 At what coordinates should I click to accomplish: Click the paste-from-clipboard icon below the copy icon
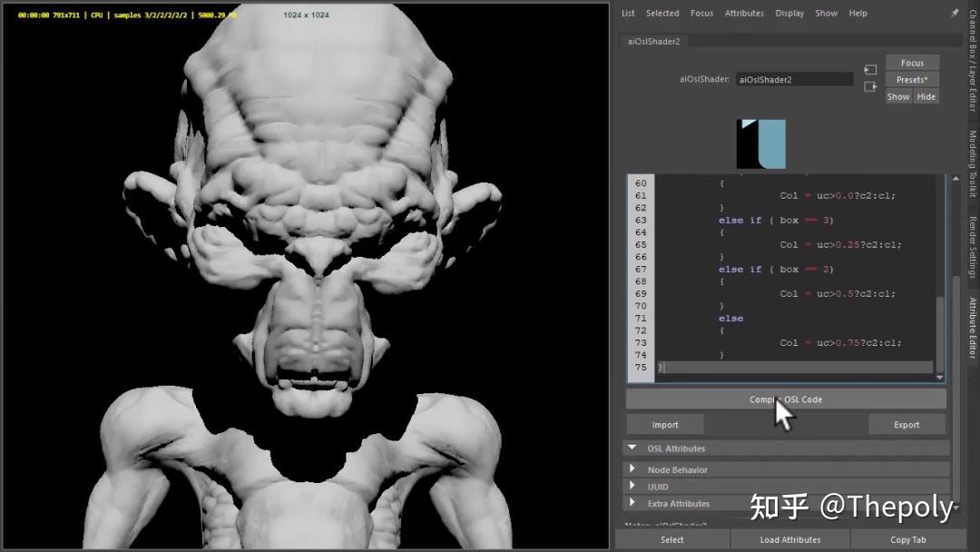pyautogui.click(x=870, y=86)
